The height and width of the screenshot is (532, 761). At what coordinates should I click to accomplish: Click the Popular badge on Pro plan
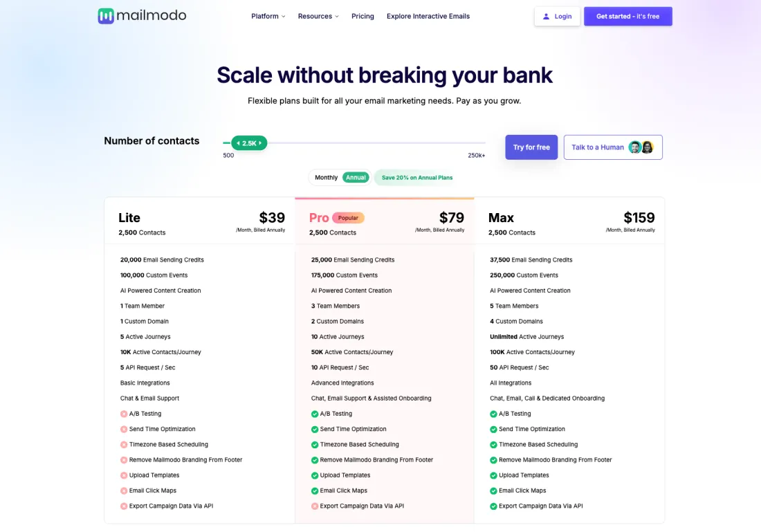tap(348, 218)
